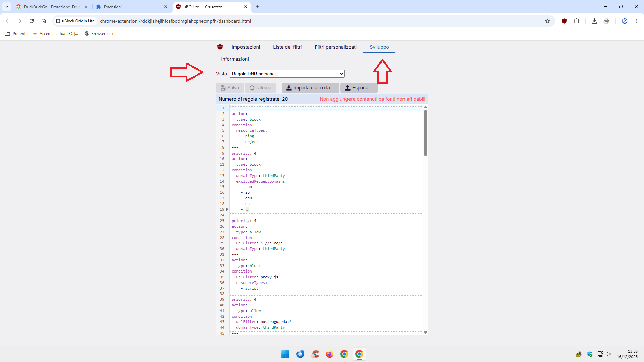Click the uBO Lite shield logo in dashboard
This screenshot has height=362, width=644.
pos(220,47)
